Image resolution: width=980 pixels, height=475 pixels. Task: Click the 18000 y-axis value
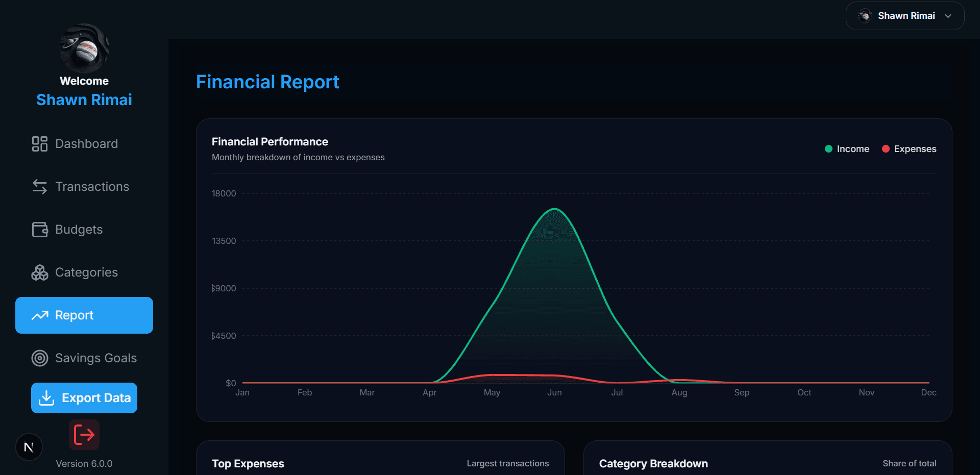click(224, 193)
